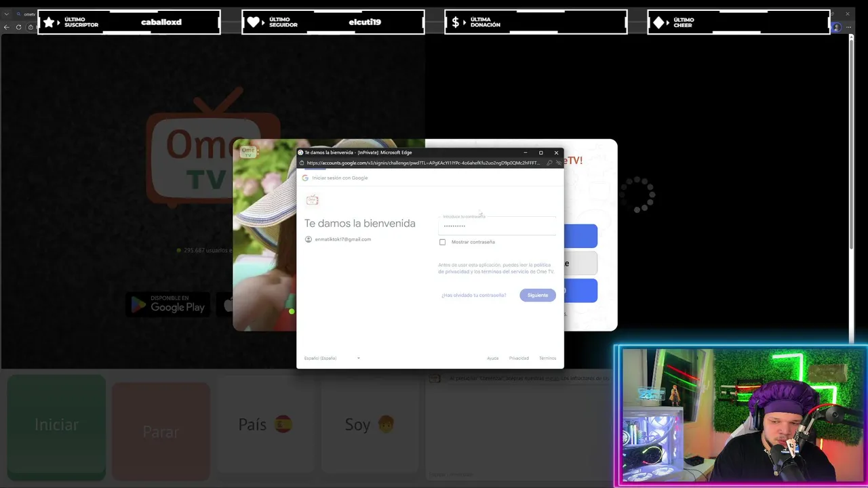Click the enmatiktok17@gmail.com account text

tap(342, 239)
